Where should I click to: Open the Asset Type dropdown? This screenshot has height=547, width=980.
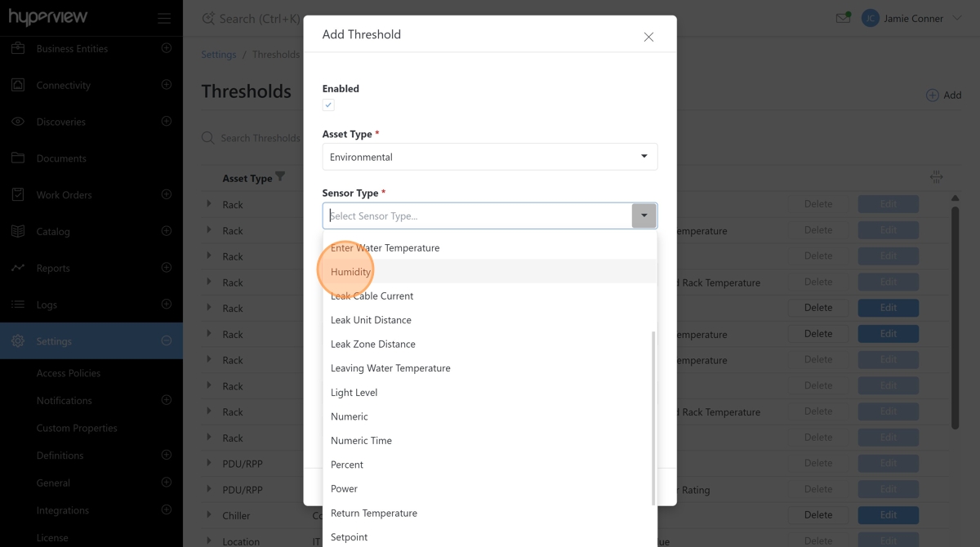point(489,157)
